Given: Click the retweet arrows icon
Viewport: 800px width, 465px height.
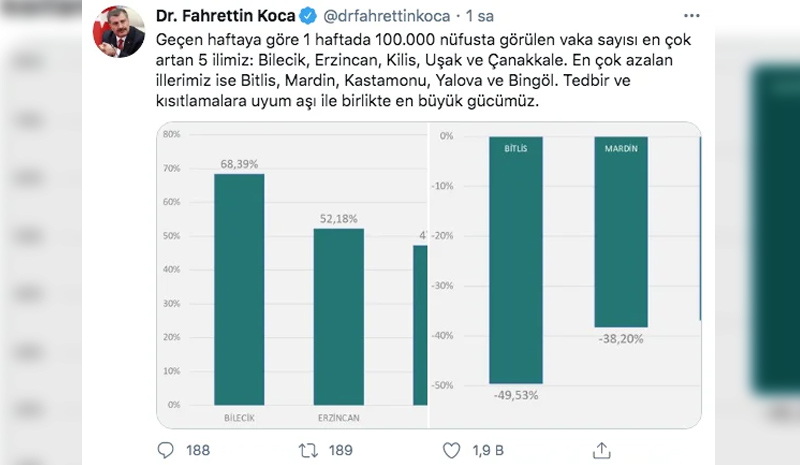Looking at the screenshot, I should click(x=308, y=450).
